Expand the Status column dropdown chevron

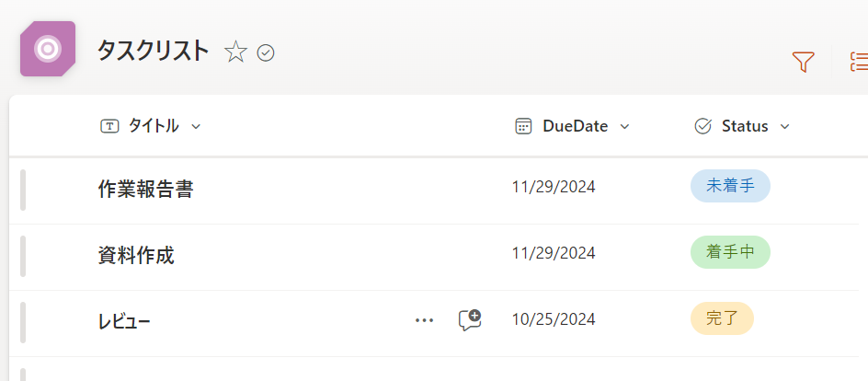784,127
